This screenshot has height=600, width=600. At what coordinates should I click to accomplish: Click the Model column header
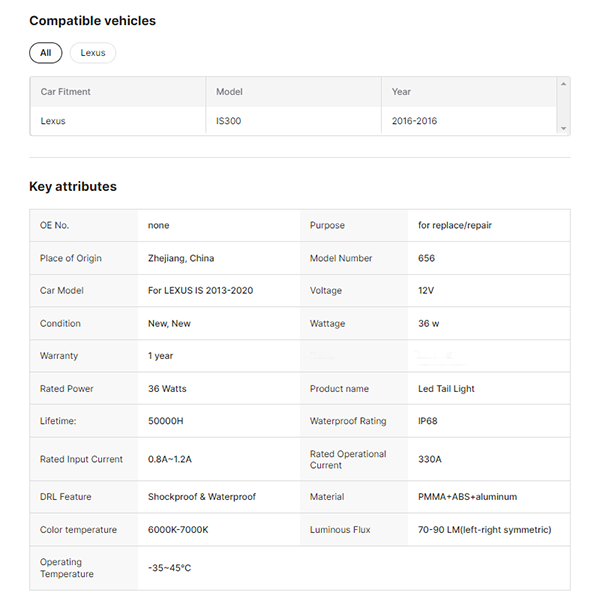(230, 92)
